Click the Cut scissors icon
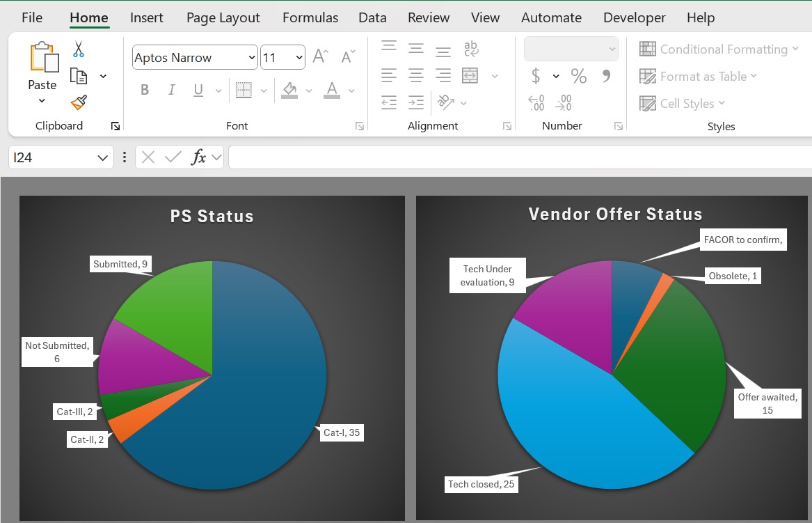This screenshot has width=812, height=523. (79, 49)
